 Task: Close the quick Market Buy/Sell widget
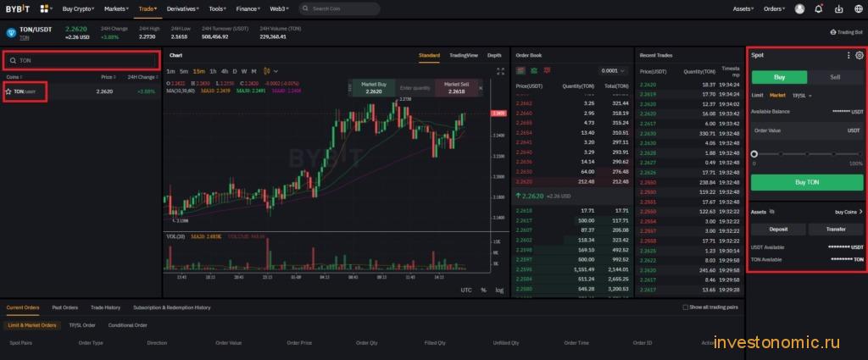[481, 88]
